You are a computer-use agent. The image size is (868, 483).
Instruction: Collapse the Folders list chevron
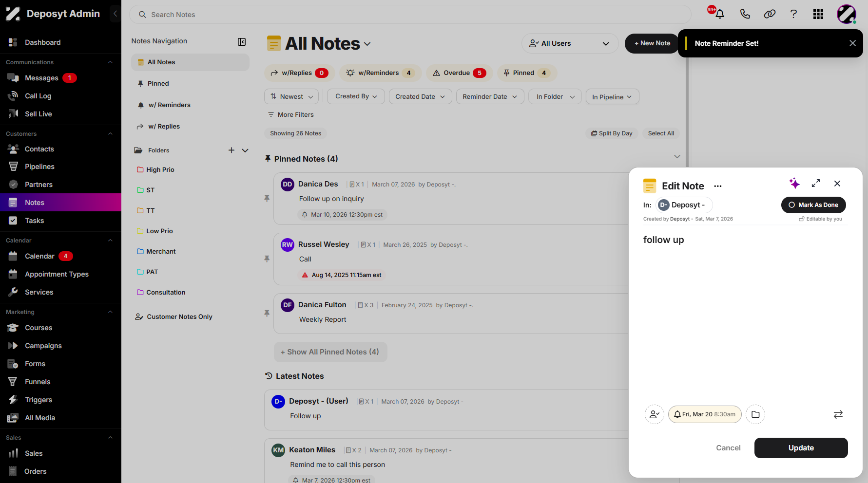point(245,150)
